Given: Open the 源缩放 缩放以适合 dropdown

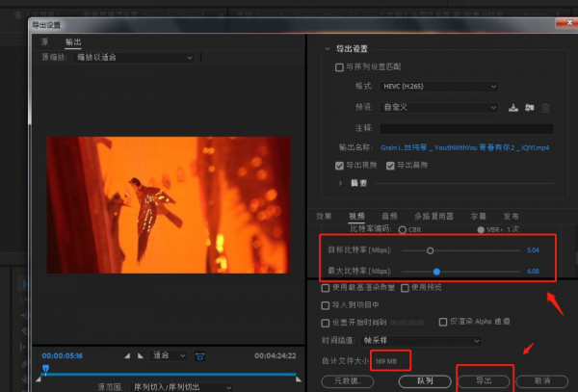Looking at the screenshot, I should pyautogui.click(x=134, y=58).
